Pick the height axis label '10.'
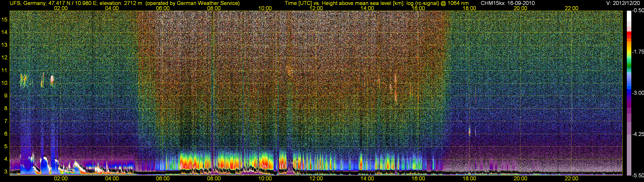644x182 pixels. 5,83
